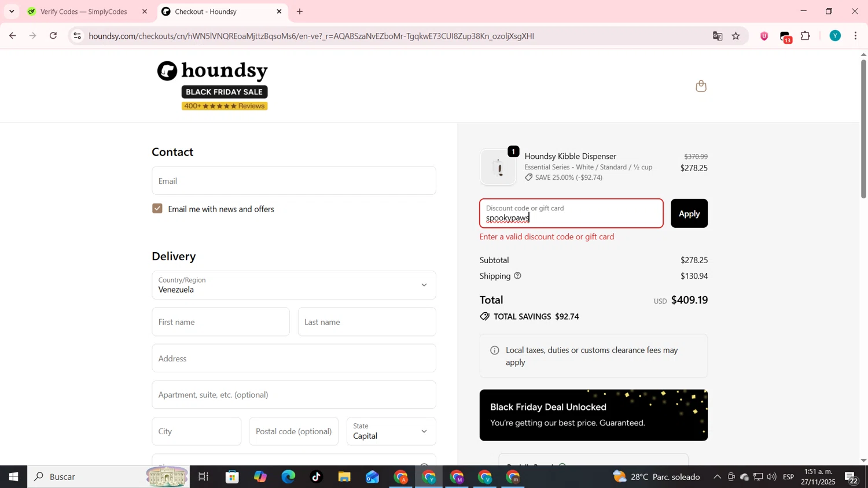Screen dimensions: 868x488
Task: Open the uBlock shield extension icon
Action: point(764,36)
